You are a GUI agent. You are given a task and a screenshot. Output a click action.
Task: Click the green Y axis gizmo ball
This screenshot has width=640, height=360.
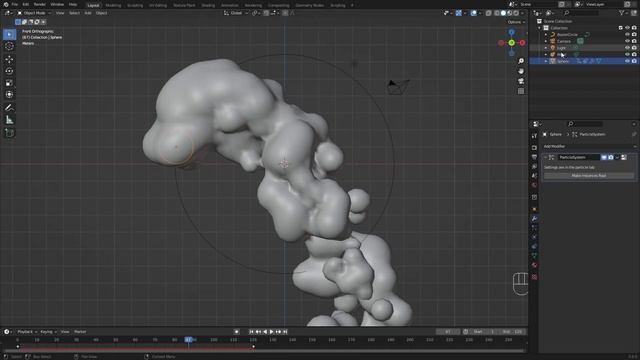pos(511,43)
